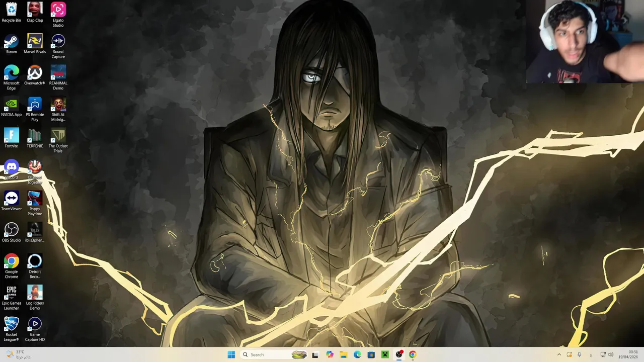The image size is (644, 362).
Task: Select the NVIDIA App desktop icon
Action: coord(11,107)
